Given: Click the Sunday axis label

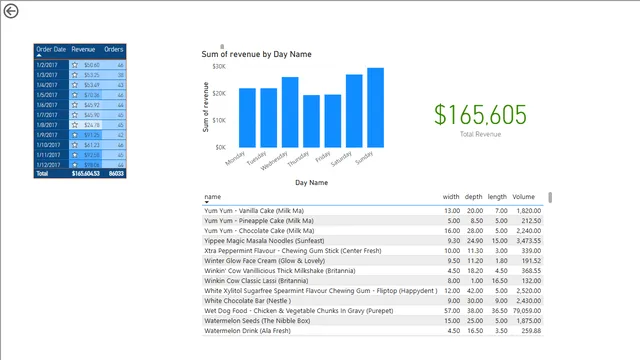Looking at the screenshot, I should pos(364,158).
